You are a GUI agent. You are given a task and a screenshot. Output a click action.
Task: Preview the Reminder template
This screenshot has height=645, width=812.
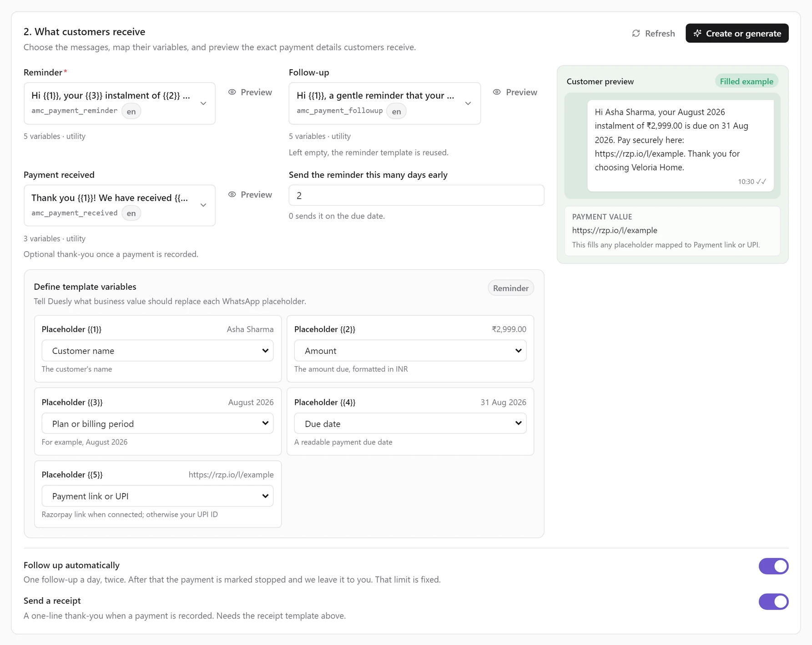tap(250, 92)
